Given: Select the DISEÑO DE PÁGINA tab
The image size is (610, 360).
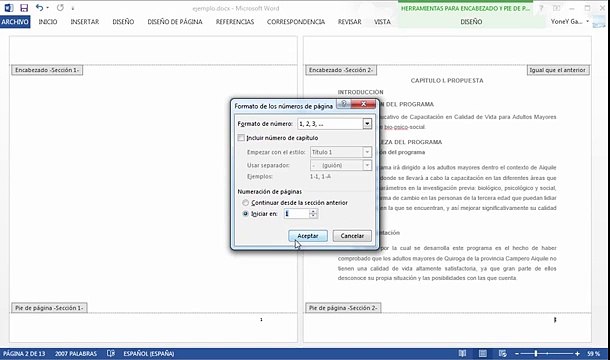Looking at the screenshot, I should click(x=175, y=22).
